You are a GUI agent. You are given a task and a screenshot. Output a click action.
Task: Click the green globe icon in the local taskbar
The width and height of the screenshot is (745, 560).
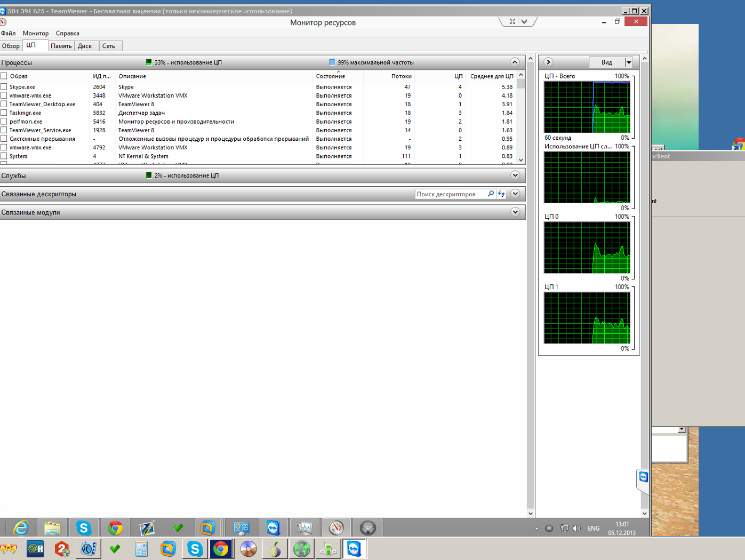[302, 548]
